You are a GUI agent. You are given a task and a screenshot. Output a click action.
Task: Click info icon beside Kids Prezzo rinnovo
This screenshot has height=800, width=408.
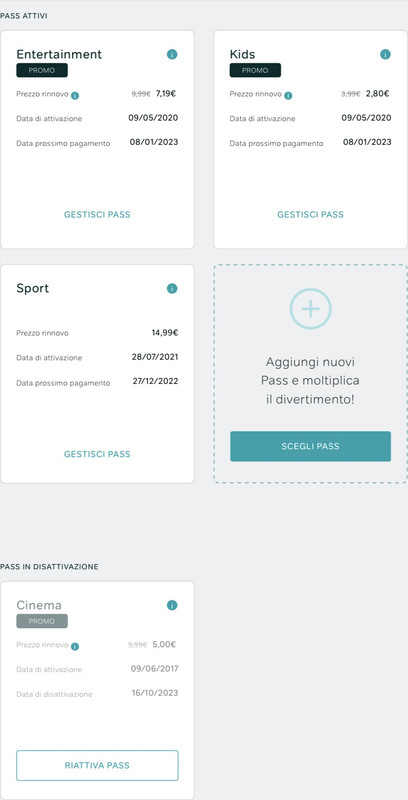pos(288,95)
